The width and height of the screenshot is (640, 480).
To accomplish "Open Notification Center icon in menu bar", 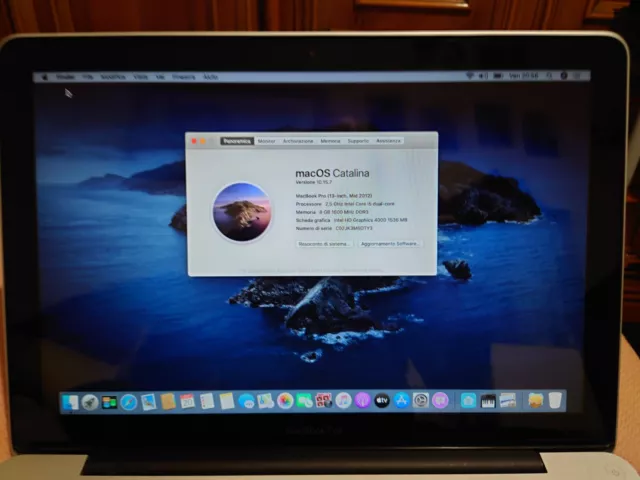I will coord(578,76).
